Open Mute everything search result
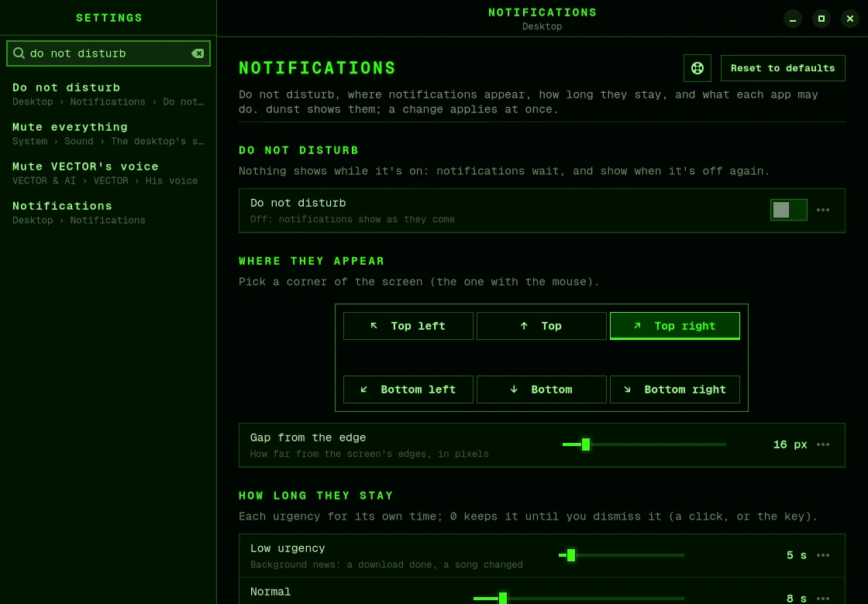868x604 pixels. pyautogui.click(x=108, y=133)
